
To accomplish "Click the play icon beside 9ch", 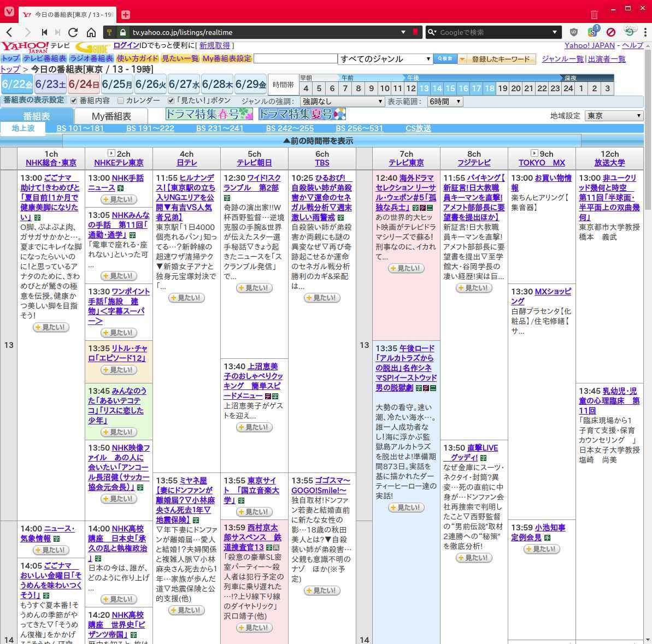I will [x=534, y=153].
